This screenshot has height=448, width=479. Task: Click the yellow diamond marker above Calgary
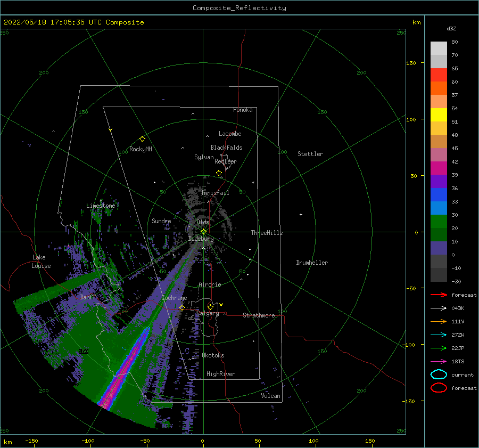tap(210, 307)
